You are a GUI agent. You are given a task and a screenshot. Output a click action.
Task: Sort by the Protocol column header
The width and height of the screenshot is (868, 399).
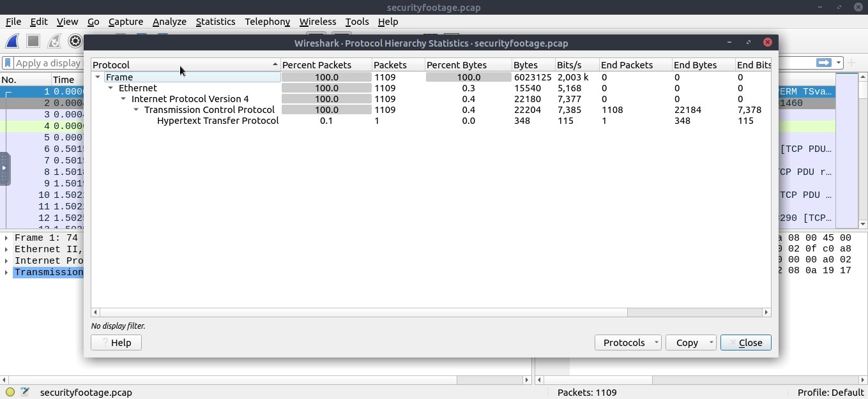186,65
